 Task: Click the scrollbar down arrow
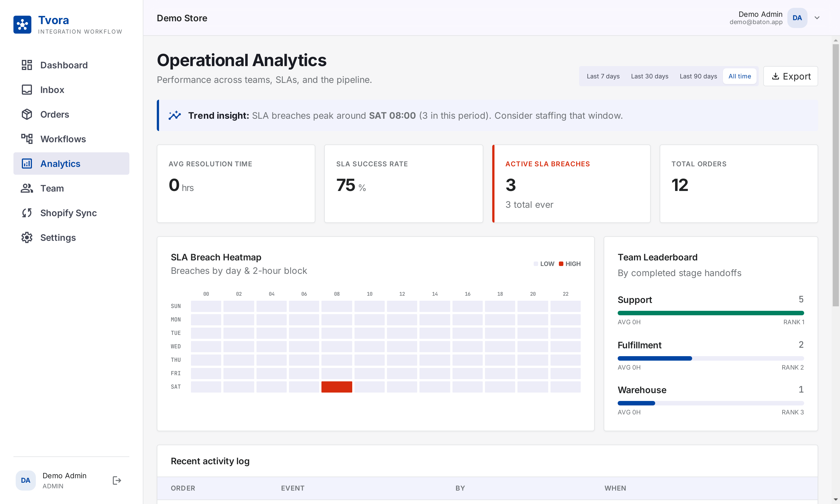point(836,500)
